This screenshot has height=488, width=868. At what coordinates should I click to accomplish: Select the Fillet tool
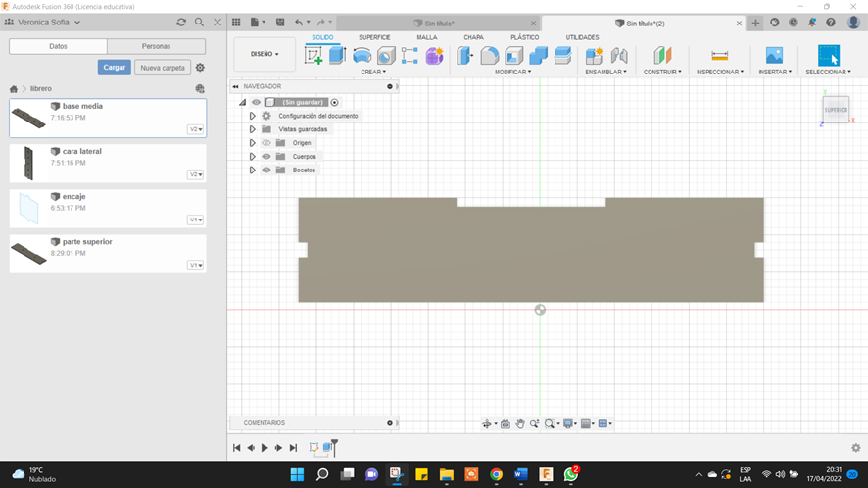(490, 56)
